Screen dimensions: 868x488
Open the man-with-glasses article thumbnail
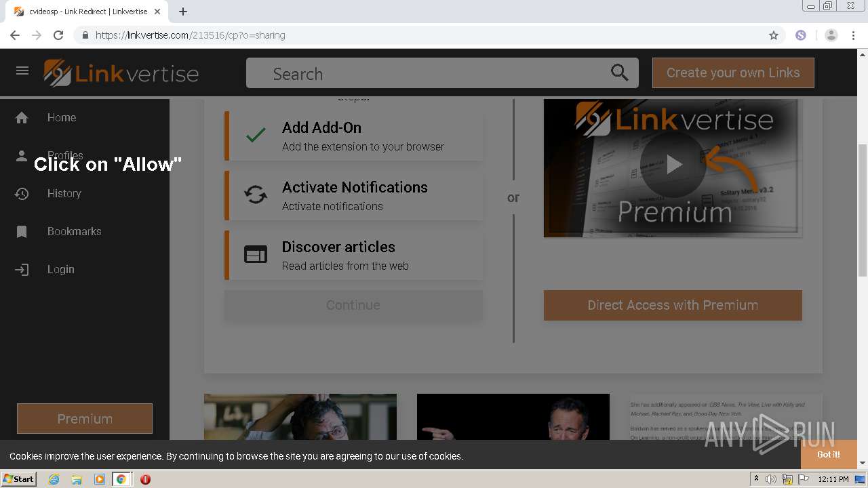[300, 418]
